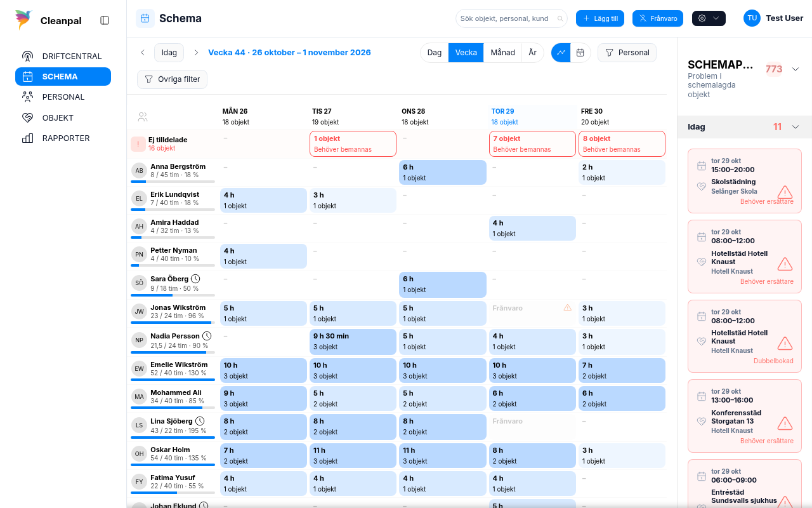This screenshot has height=508, width=812.
Task: Click the Frånvaro warning icon for Jonas Wikström
Action: [568, 308]
